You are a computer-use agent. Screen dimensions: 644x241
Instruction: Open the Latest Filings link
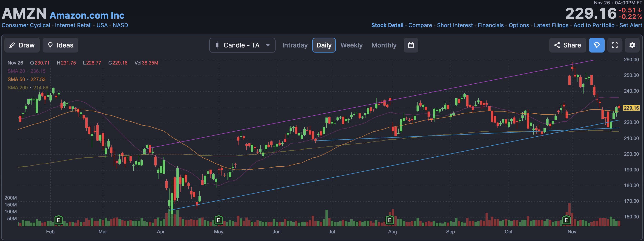(x=551, y=25)
